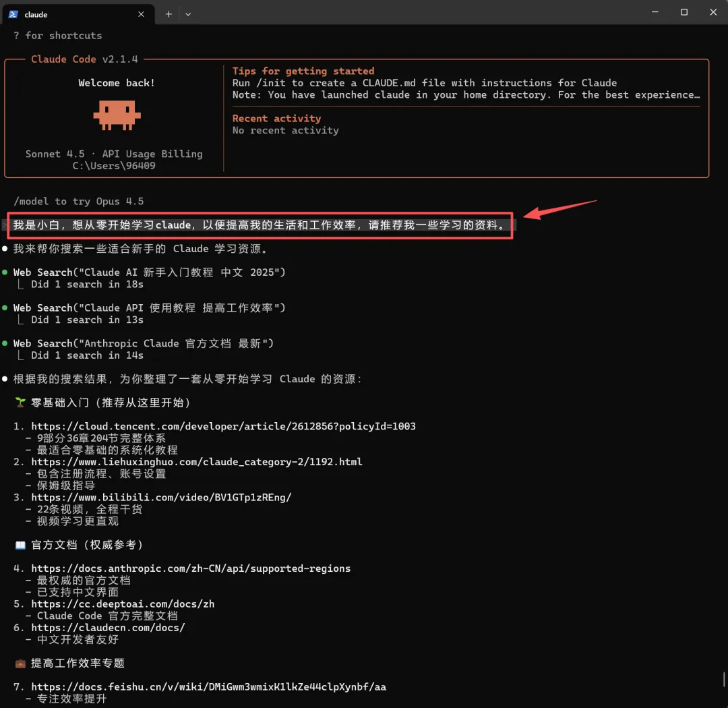Screen dimensions: 728x708
Task: Open the liehuxinghuo.com tutorial link
Action: pyautogui.click(x=197, y=462)
